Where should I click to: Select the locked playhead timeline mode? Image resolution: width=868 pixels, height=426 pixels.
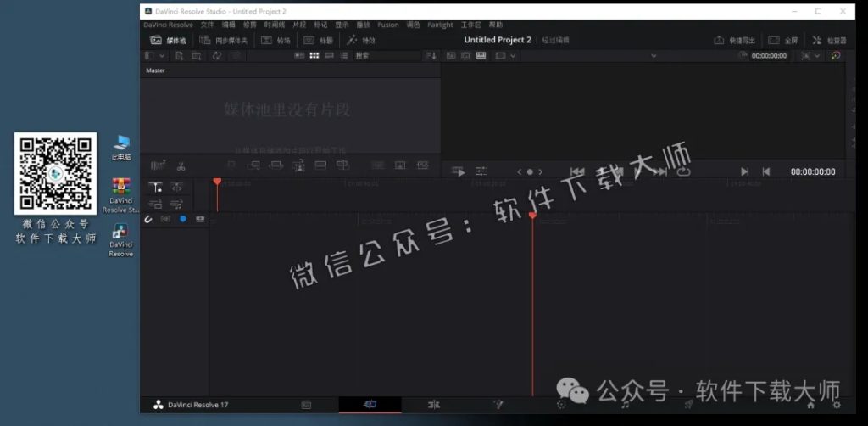click(x=158, y=188)
